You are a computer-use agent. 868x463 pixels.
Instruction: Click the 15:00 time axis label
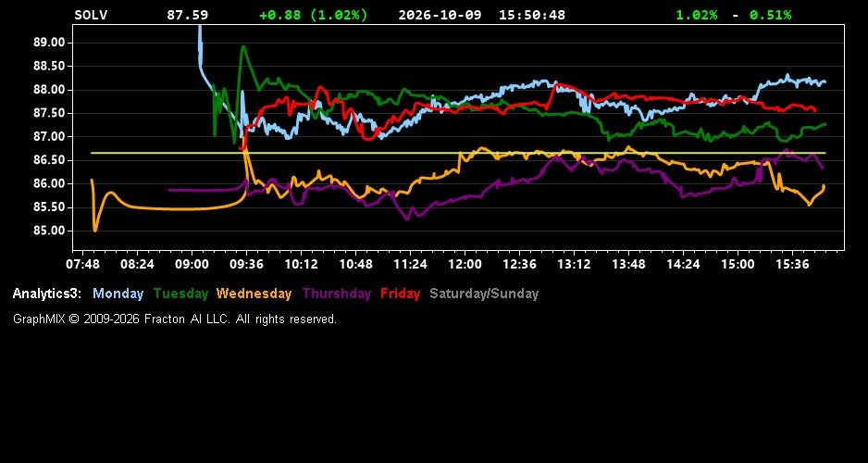pyautogui.click(x=738, y=264)
